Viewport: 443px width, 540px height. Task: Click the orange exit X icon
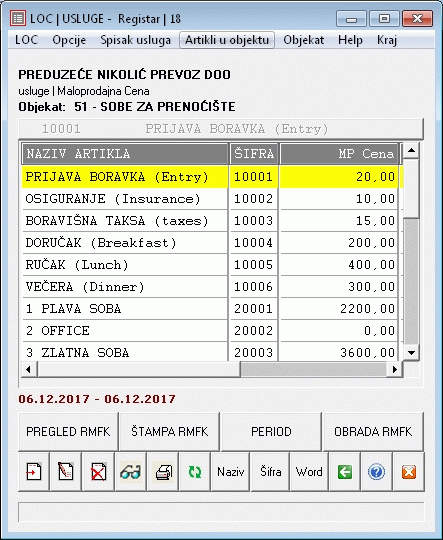pyautogui.click(x=409, y=472)
